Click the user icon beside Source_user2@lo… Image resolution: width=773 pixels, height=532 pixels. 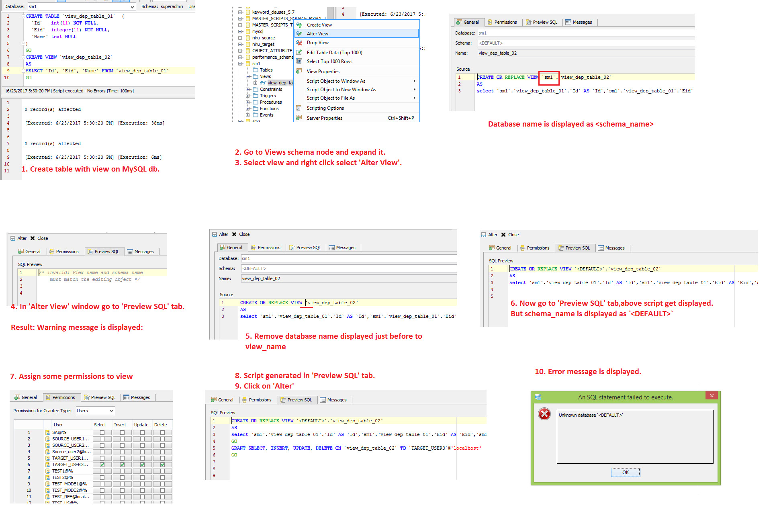pos(48,452)
